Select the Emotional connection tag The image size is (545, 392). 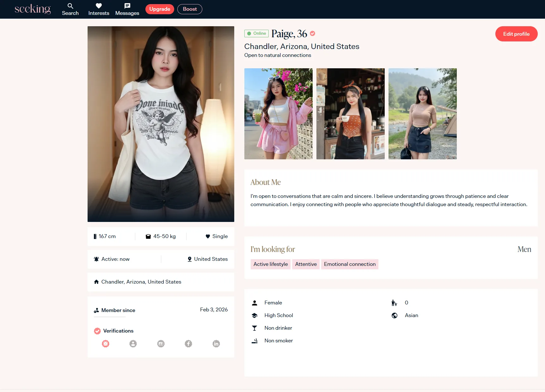coord(350,264)
